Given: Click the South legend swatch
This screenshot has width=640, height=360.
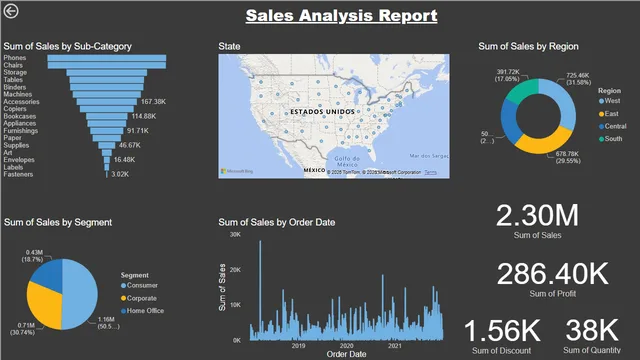Looking at the screenshot, I should tap(601, 139).
